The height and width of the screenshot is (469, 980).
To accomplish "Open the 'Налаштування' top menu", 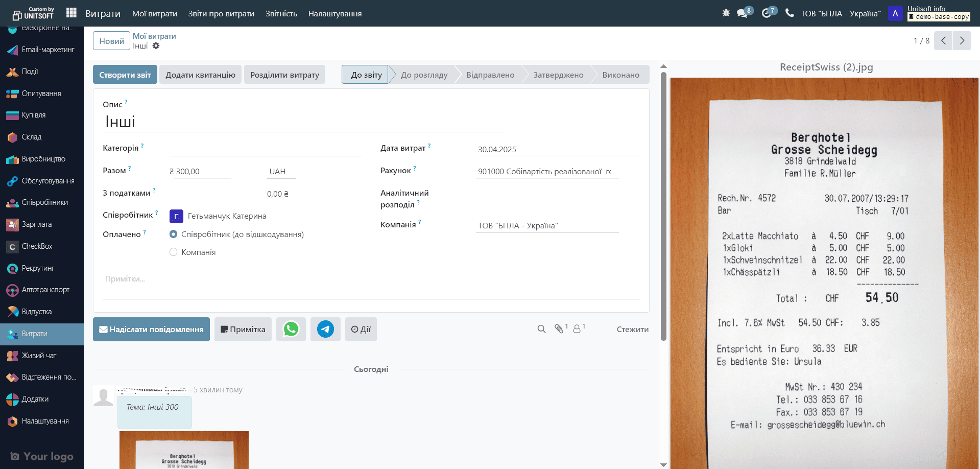I will click(x=334, y=14).
